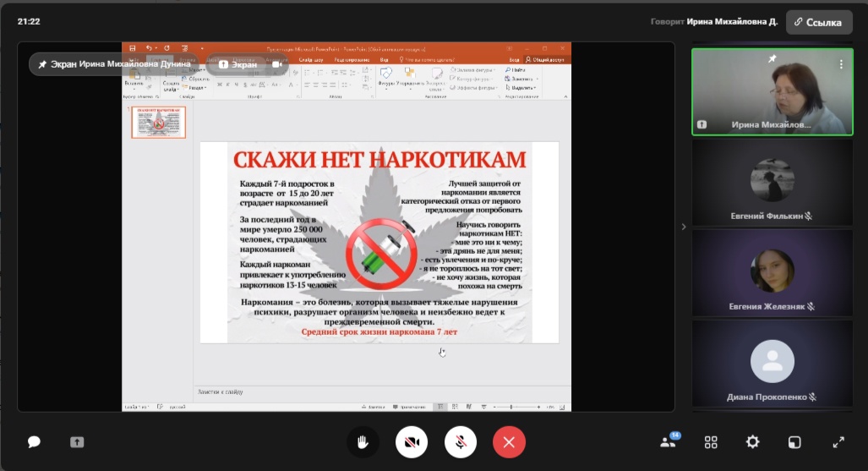Open Экспресс-стили quick styles
Viewport: 868px width, 471px height.
(436, 79)
